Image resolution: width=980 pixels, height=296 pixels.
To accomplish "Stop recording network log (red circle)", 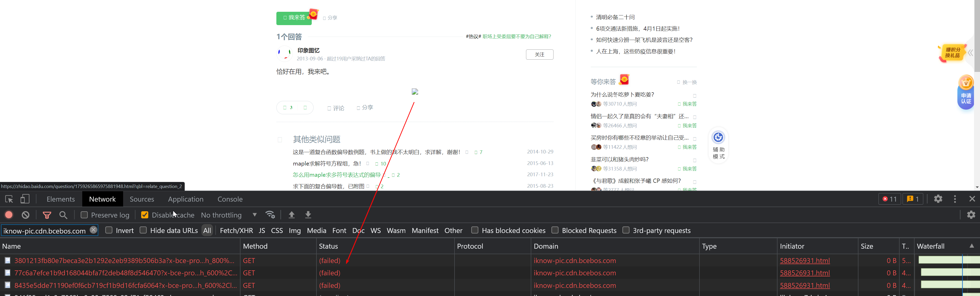I will click(x=8, y=215).
